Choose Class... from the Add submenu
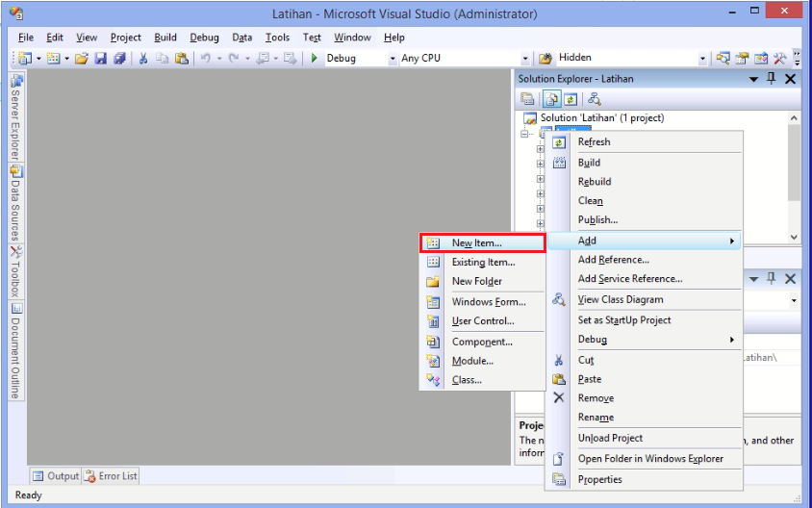 tap(482, 380)
